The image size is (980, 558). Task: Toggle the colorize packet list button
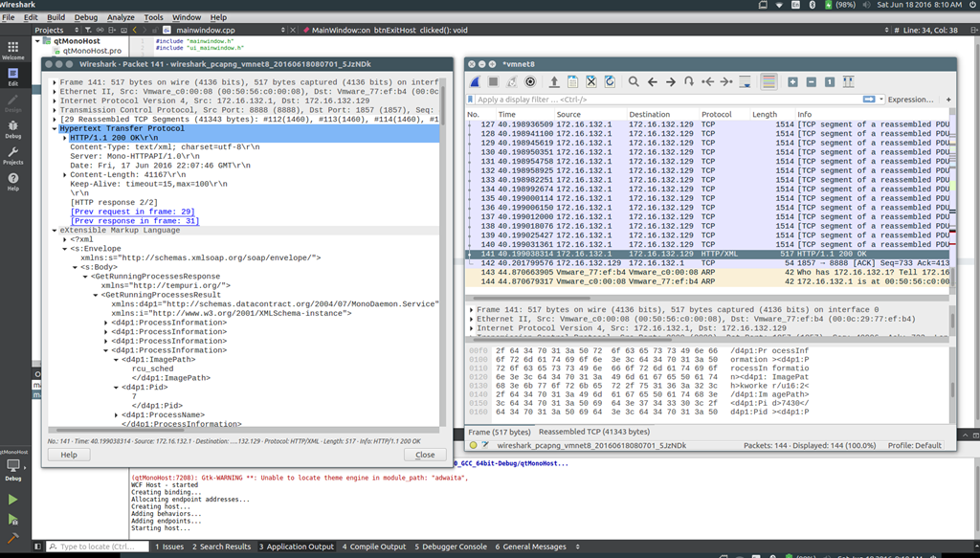768,82
